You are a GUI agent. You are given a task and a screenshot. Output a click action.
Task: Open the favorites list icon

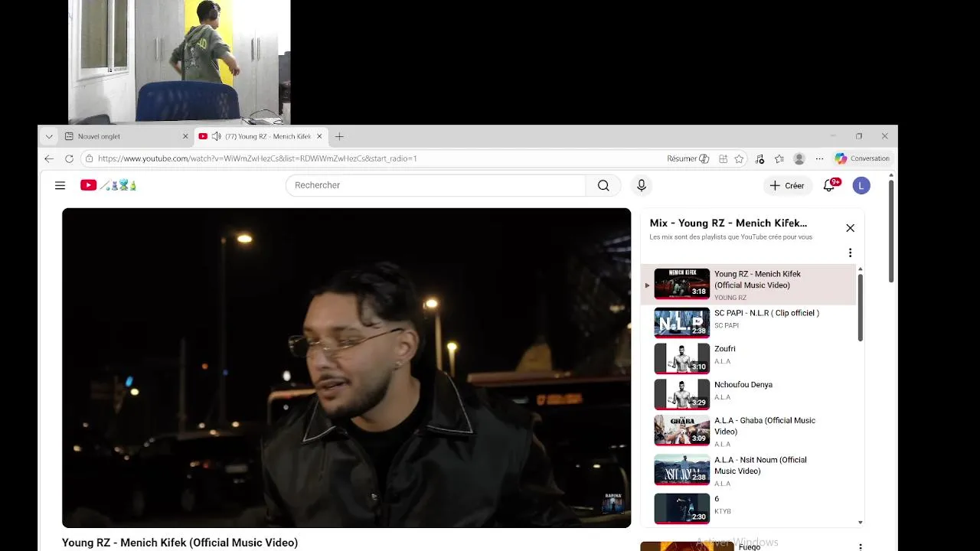[779, 158]
